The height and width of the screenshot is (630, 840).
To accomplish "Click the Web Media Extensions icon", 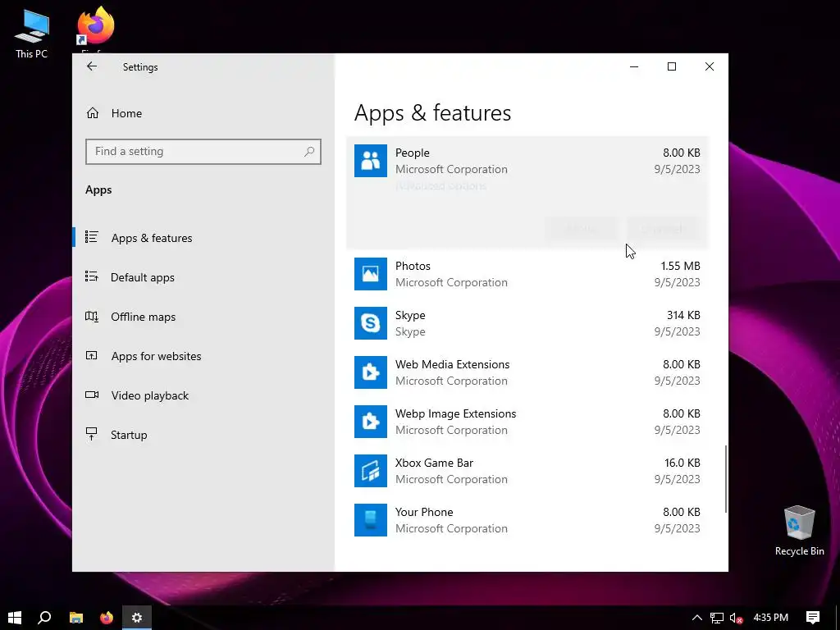I will pyautogui.click(x=370, y=372).
